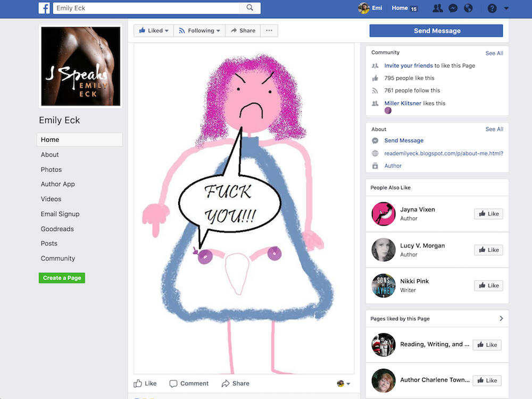The height and width of the screenshot is (399, 532).
Task: Click the Share button beside Following
Action: coord(243,30)
